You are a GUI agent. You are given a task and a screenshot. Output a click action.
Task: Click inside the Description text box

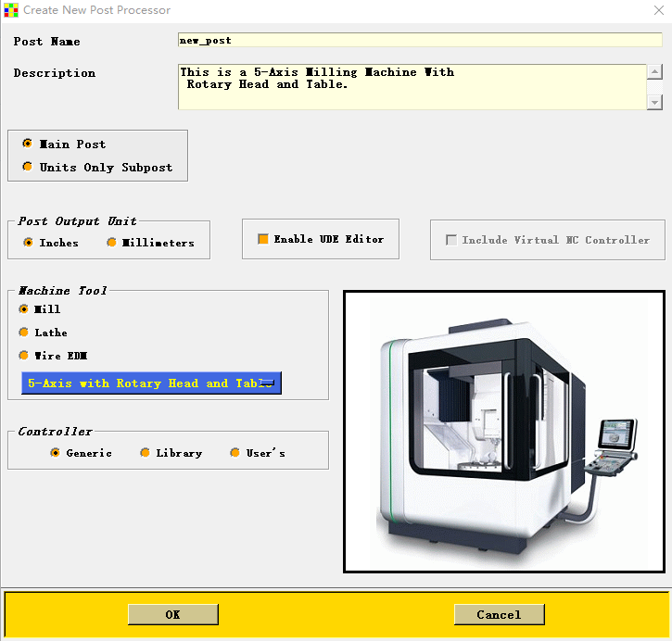pyautogui.click(x=412, y=86)
